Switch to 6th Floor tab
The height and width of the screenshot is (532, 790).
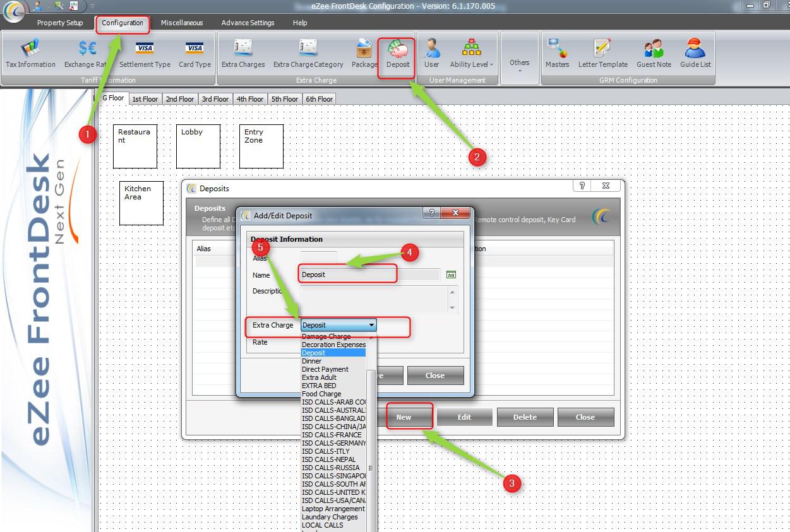pos(320,99)
